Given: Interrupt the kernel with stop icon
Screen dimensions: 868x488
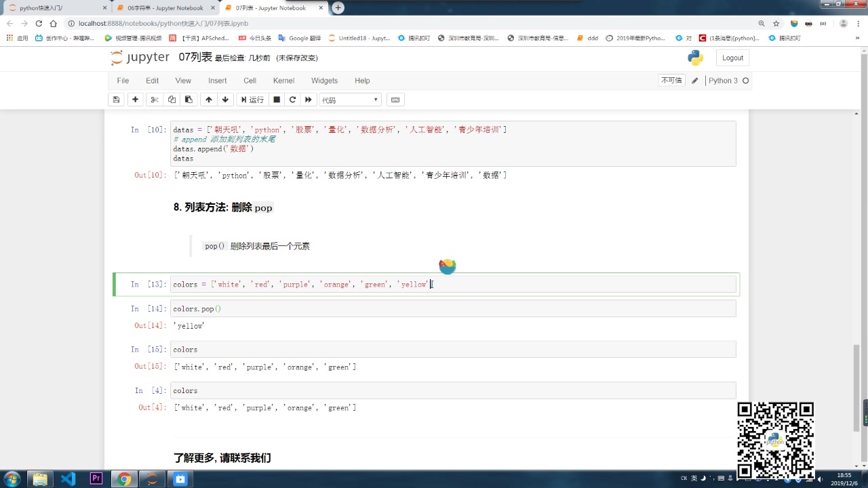Looking at the screenshot, I should point(277,100).
